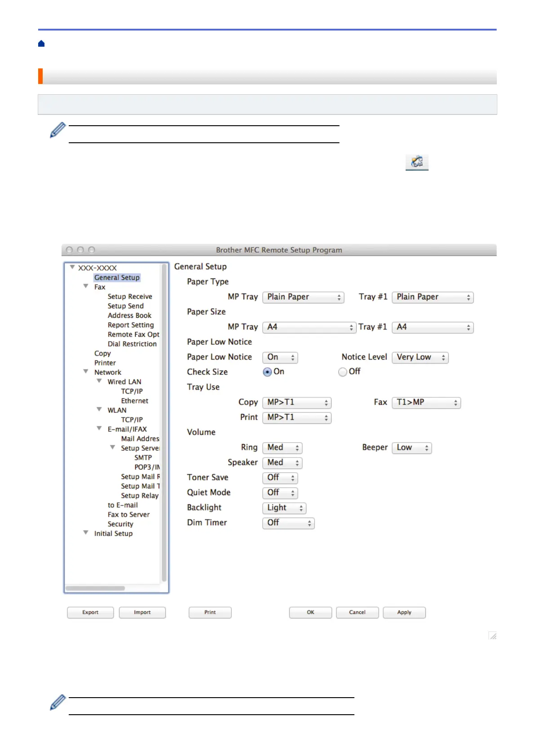Collapse the E-mail/IFAX node
The width and height of the screenshot is (535, 756).
(99, 428)
